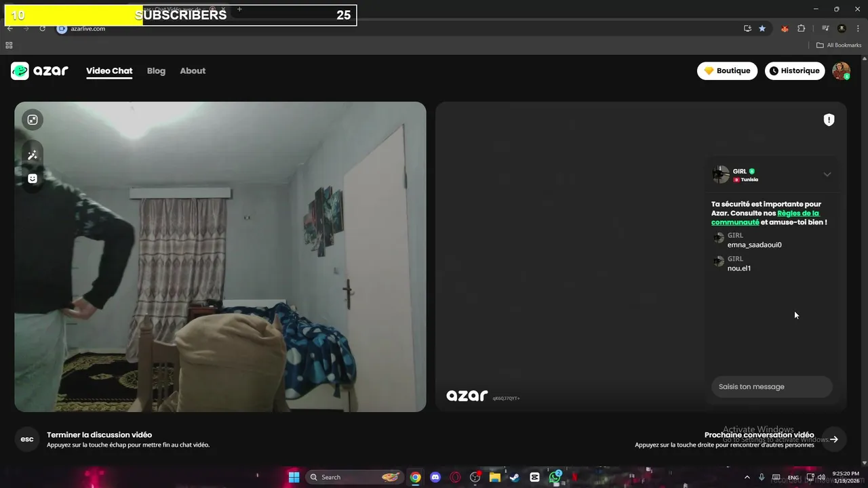This screenshot has height=488, width=868.
Task: Open Chrome from the taskbar
Action: point(415,477)
